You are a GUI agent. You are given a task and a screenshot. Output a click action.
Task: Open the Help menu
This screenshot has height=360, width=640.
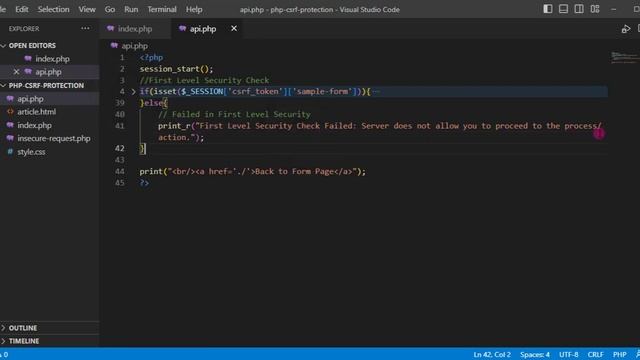click(x=194, y=9)
